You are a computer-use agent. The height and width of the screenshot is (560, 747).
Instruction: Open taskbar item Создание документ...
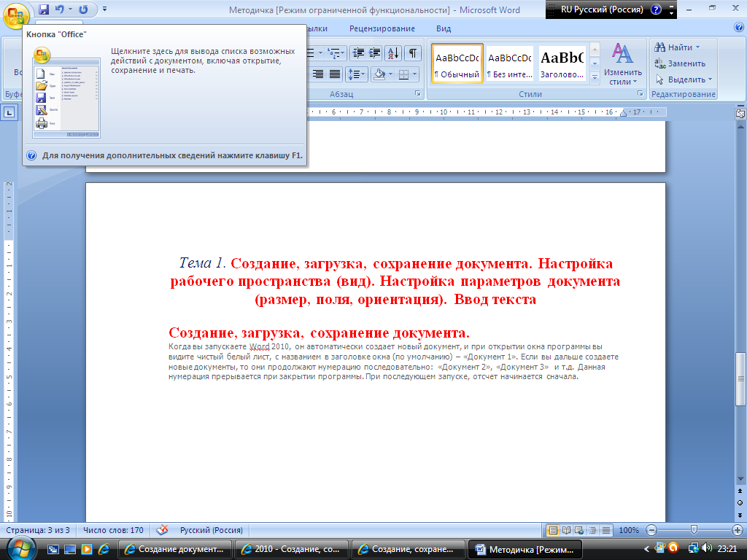tap(174, 549)
